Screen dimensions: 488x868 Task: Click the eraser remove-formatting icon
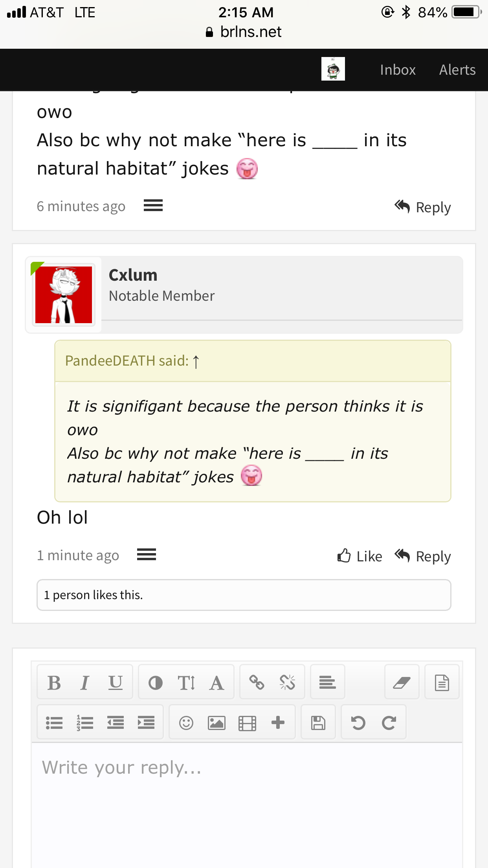pyautogui.click(x=402, y=682)
